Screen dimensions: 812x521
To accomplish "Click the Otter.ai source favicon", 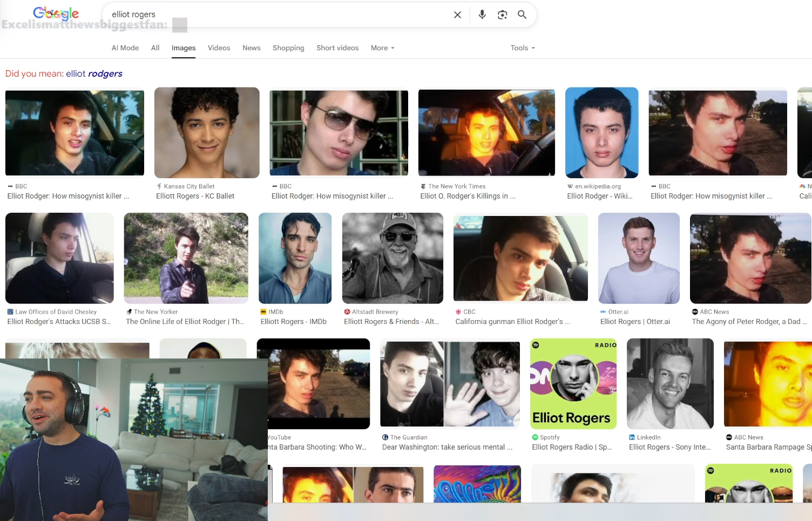I will point(603,312).
